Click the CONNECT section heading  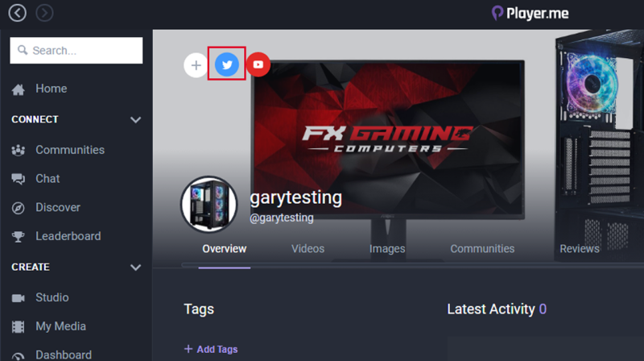coord(35,119)
